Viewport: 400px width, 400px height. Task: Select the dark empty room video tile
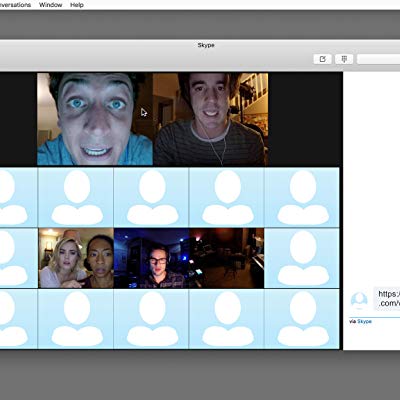coord(227,258)
